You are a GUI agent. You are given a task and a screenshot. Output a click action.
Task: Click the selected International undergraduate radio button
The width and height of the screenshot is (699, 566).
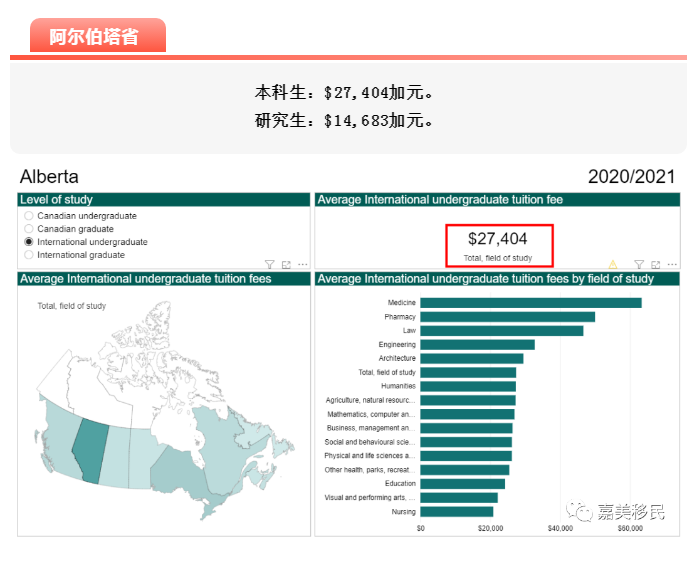[x=29, y=242]
